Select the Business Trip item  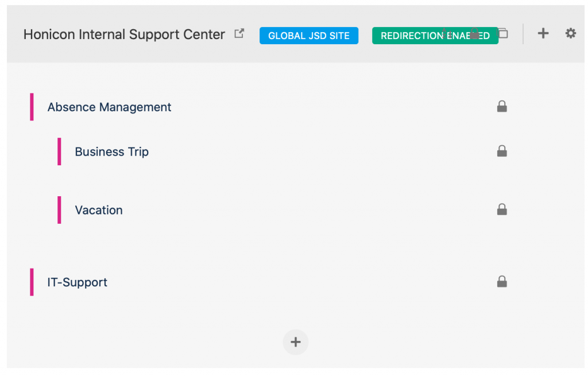point(112,151)
